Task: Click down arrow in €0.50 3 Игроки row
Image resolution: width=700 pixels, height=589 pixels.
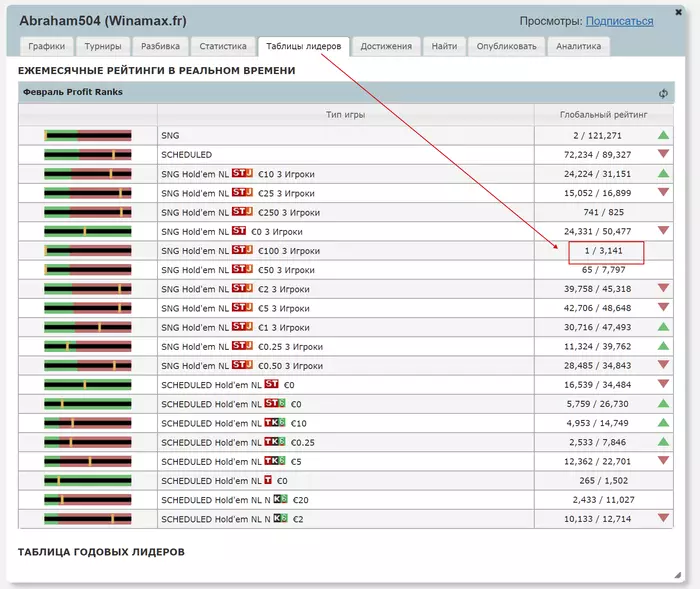Action: [663, 365]
